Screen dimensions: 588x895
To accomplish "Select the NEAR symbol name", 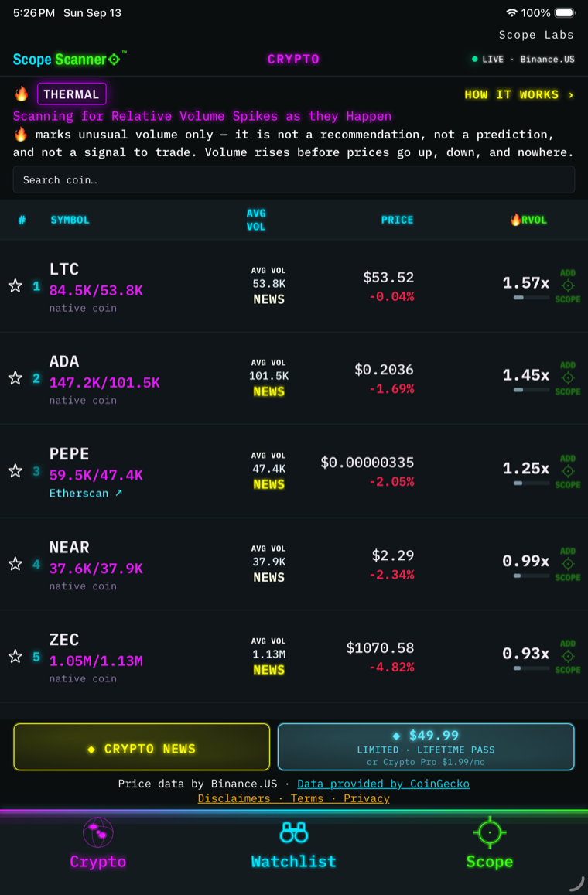I will (x=69, y=547).
